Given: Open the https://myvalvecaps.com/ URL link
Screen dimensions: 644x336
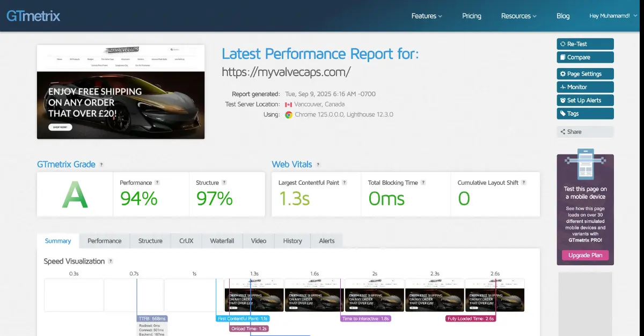Looking at the screenshot, I should [286, 71].
